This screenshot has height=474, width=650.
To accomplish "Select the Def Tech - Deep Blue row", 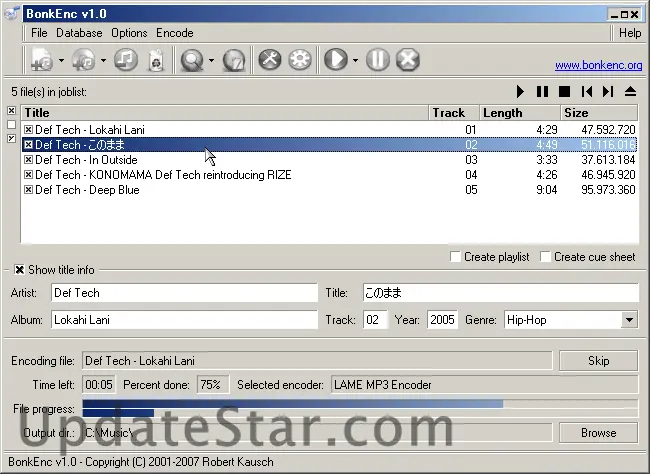I will (x=329, y=190).
